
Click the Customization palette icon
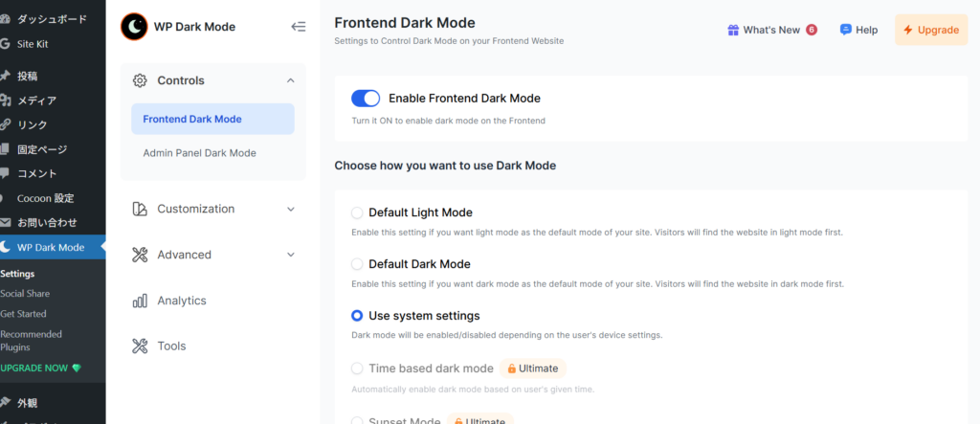click(140, 209)
